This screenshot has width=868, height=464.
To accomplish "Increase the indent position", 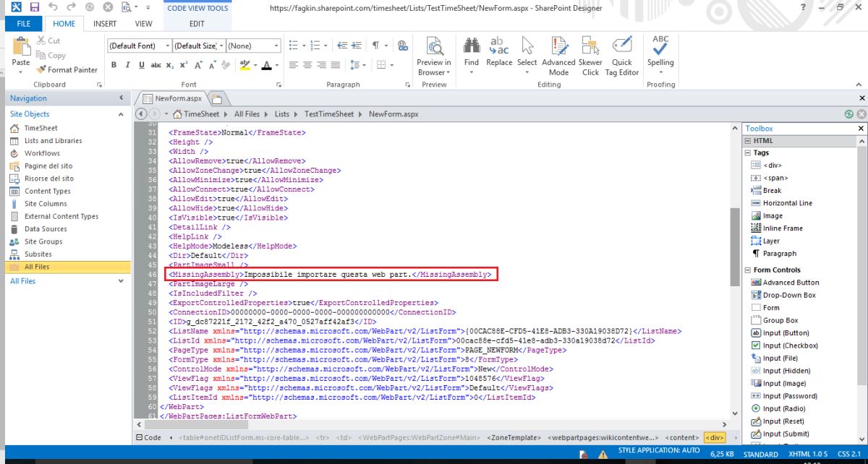I will tap(357, 45).
